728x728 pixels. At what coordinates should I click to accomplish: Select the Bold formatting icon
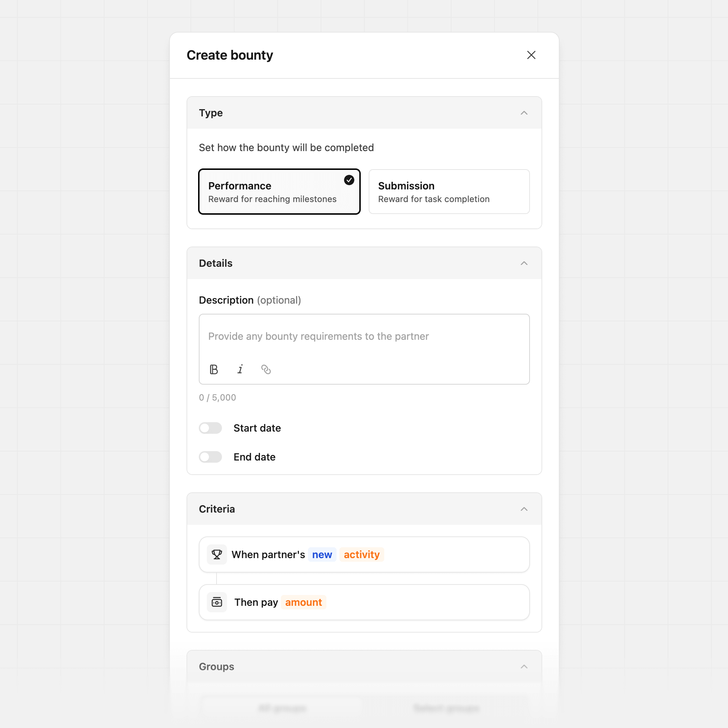[x=214, y=369]
